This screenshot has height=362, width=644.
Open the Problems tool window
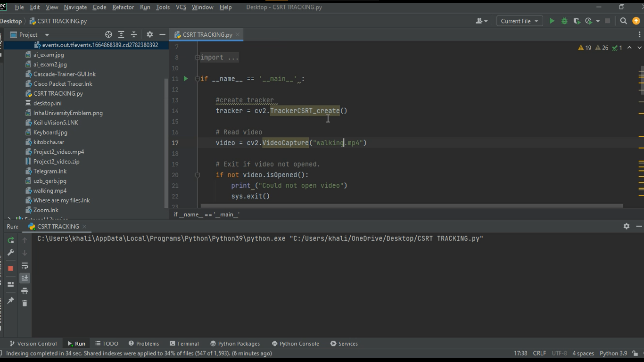pos(144,343)
